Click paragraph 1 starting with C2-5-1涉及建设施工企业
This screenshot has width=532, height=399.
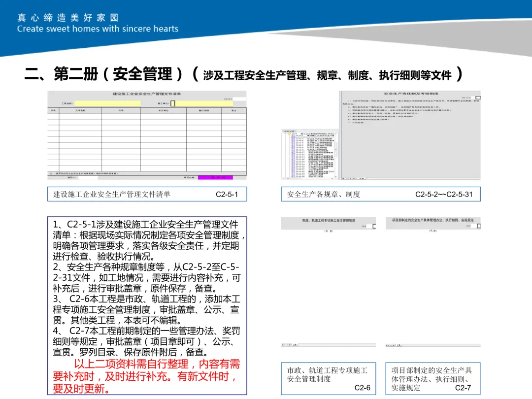click(148, 240)
